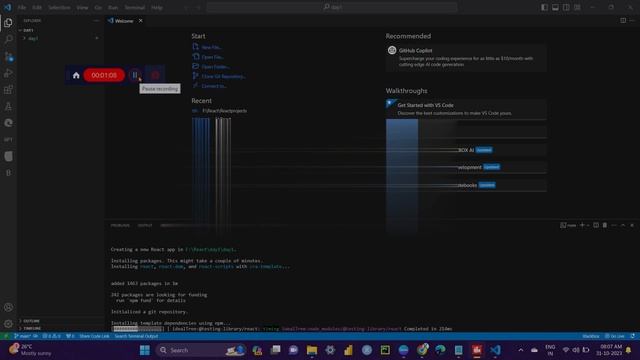The image size is (640, 360).
Task: Click Blackbox in the status bar
Action: pyautogui.click(x=591, y=336)
